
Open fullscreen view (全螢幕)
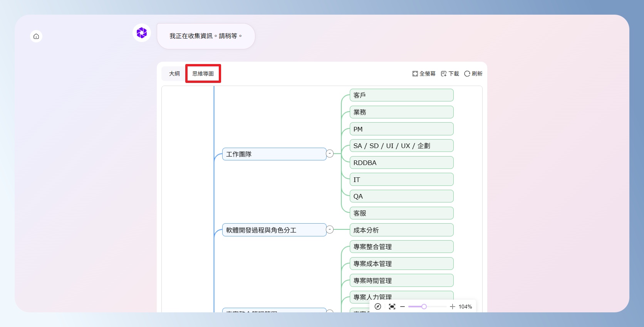point(424,74)
